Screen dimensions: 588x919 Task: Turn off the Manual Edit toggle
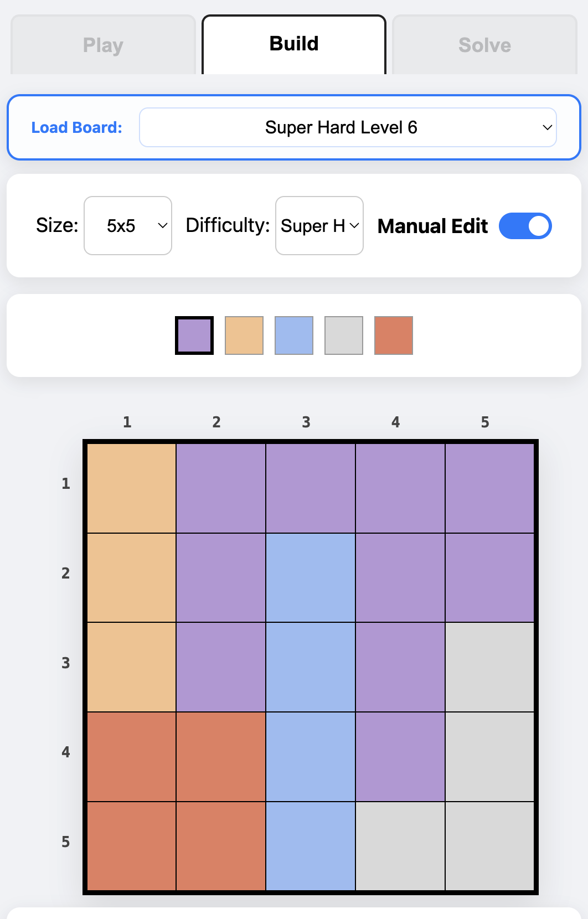pyautogui.click(x=525, y=226)
